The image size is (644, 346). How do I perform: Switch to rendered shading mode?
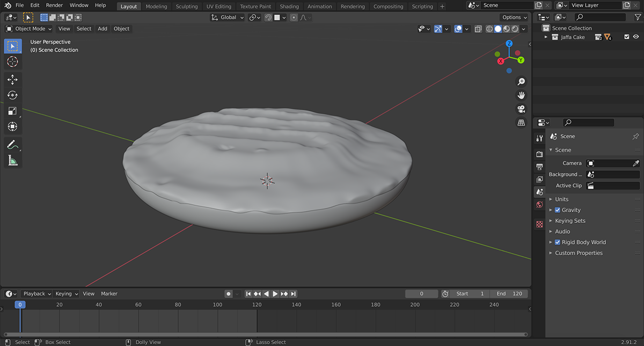tap(515, 29)
